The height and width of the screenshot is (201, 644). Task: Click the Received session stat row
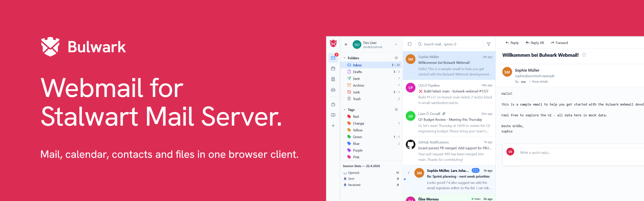click(x=371, y=185)
